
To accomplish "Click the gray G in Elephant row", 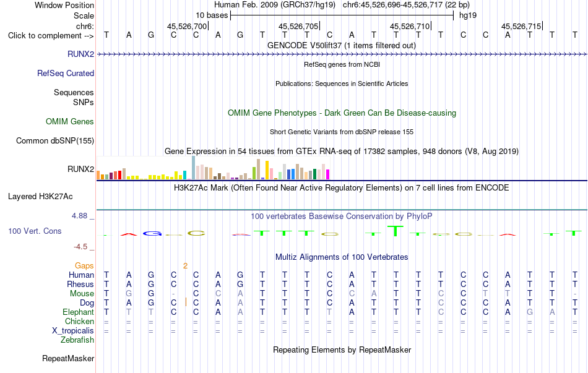I will [x=529, y=312].
